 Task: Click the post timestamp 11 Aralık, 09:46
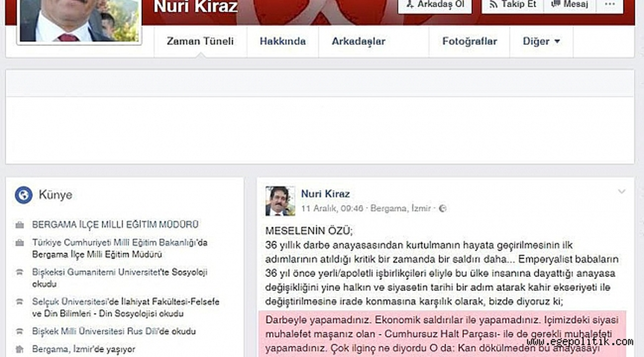point(332,208)
